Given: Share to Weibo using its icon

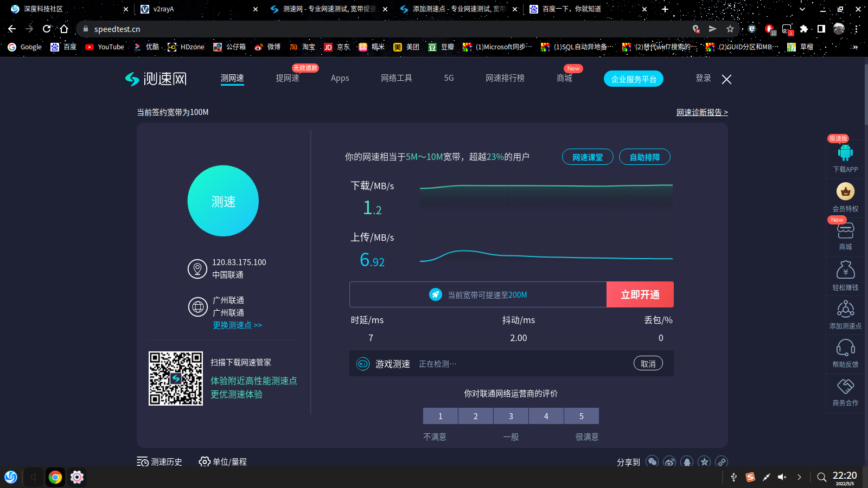Looking at the screenshot, I should pyautogui.click(x=669, y=462).
